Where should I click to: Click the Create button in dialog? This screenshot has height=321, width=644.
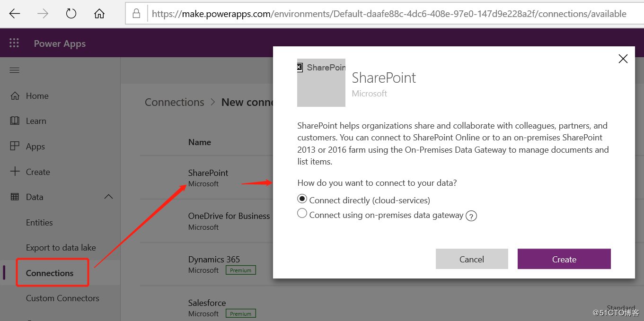[x=564, y=259]
